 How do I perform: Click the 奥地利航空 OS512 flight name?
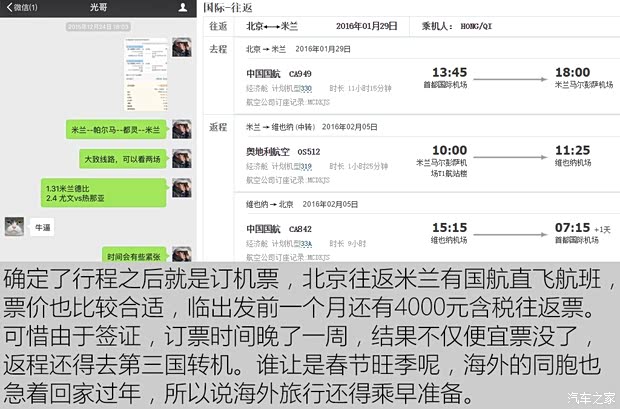tap(281, 152)
